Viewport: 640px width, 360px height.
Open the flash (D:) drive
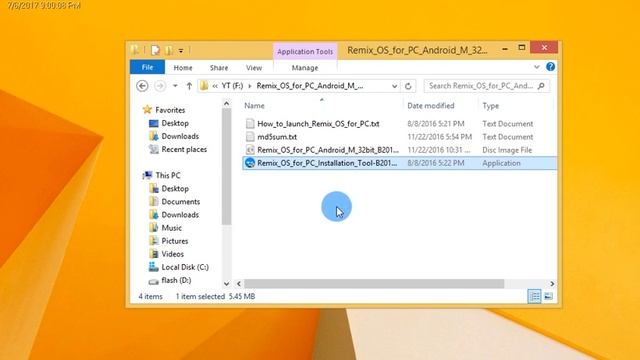click(176, 280)
